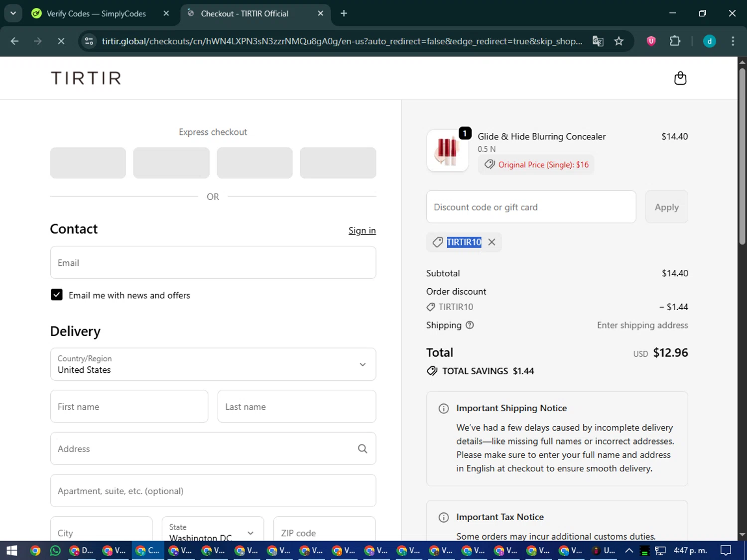Click the shipping help question icon
The image size is (747, 560).
tap(470, 325)
